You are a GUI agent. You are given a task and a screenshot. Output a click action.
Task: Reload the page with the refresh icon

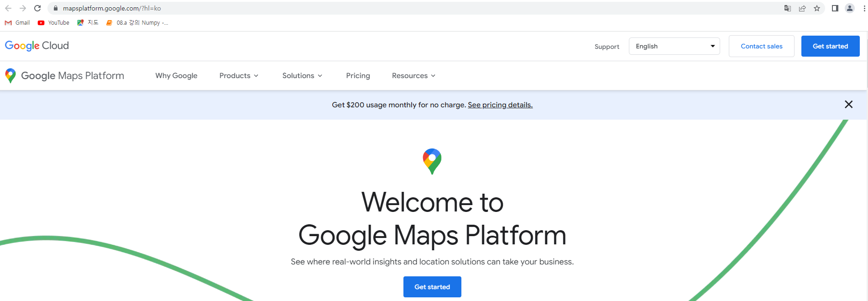pos(37,8)
